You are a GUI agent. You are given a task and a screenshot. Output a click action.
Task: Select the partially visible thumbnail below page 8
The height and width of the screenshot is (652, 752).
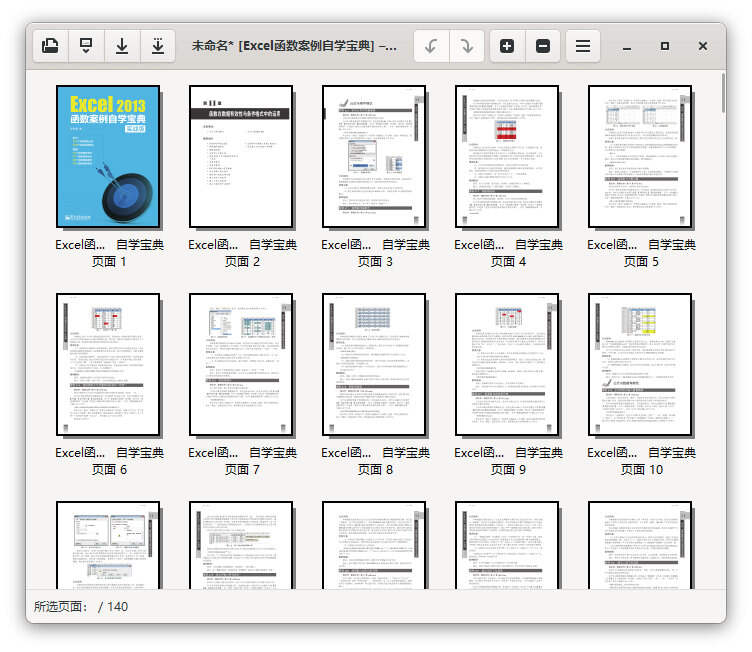click(x=374, y=545)
